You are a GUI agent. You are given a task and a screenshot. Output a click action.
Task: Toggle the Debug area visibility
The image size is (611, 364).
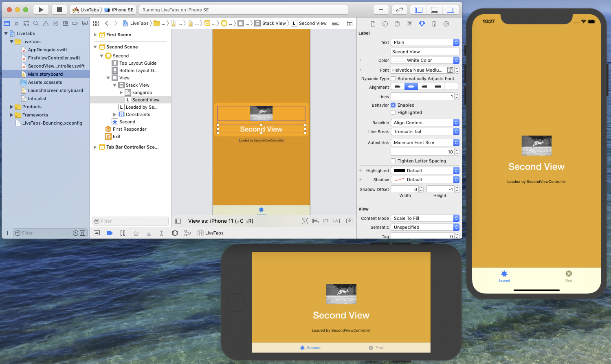pyautogui.click(x=435, y=10)
